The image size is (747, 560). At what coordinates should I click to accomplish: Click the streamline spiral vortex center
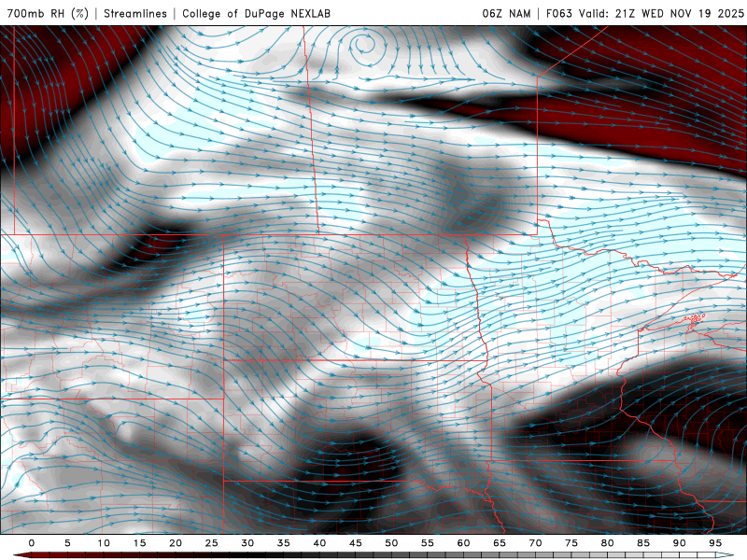364,45
